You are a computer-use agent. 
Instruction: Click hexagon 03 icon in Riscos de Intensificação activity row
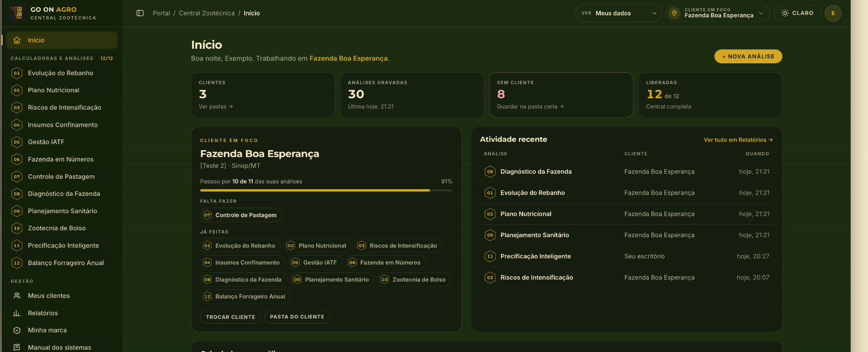pyautogui.click(x=490, y=278)
